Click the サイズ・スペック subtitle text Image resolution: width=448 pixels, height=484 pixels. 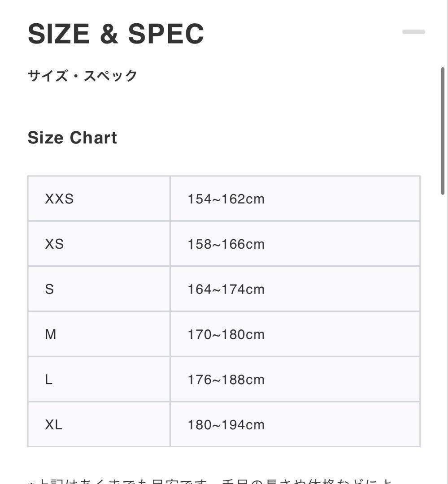point(83,76)
